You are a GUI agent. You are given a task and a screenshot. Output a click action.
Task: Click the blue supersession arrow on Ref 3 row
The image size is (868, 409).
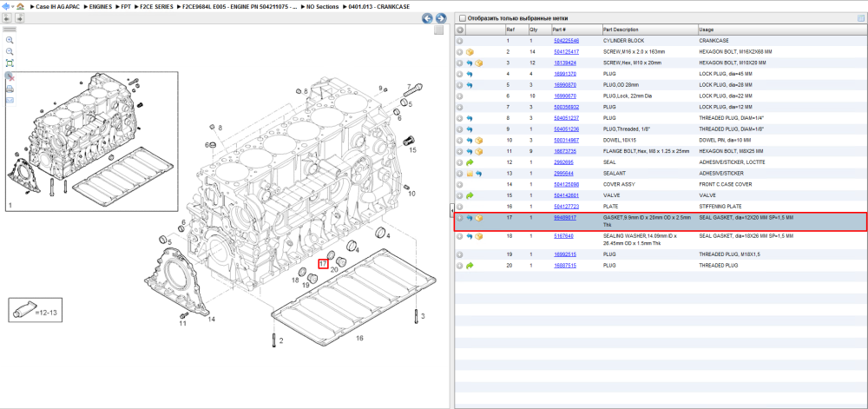[470, 63]
